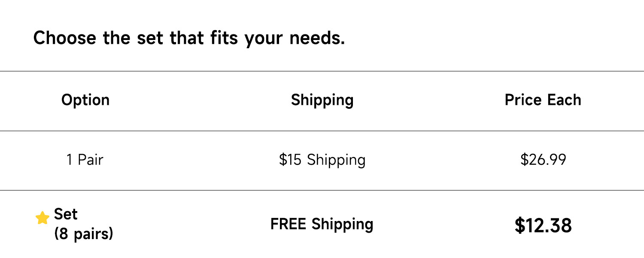Screen dimensions: 644x258
Task: Click the (8 pairs) text
Action: click(84, 234)
